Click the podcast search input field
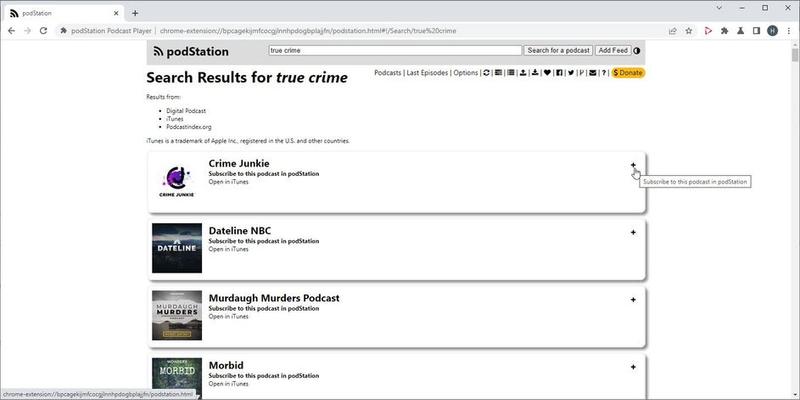Screen dimensions: 800x400 [395, 51]
